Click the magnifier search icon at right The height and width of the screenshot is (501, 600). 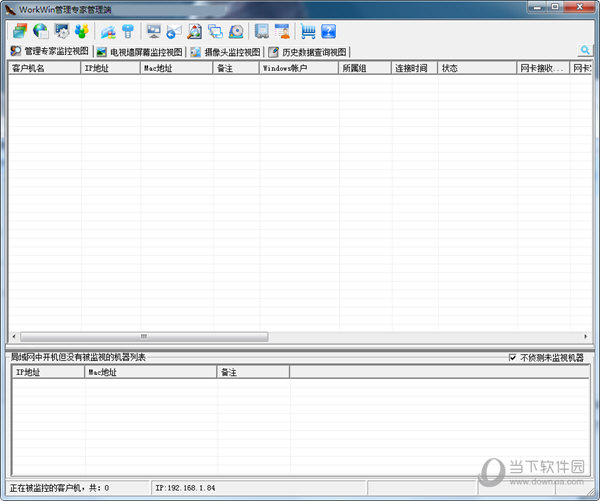(584, 50)
